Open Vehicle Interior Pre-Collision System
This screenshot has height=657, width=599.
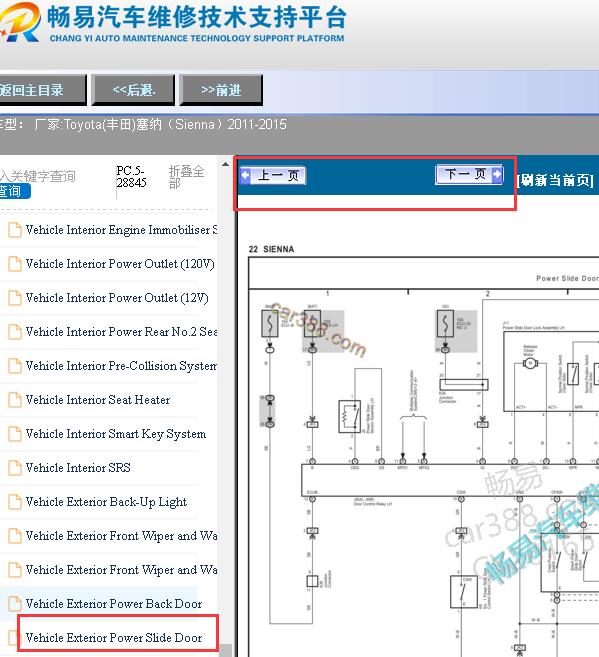click(x=121, y=366)
